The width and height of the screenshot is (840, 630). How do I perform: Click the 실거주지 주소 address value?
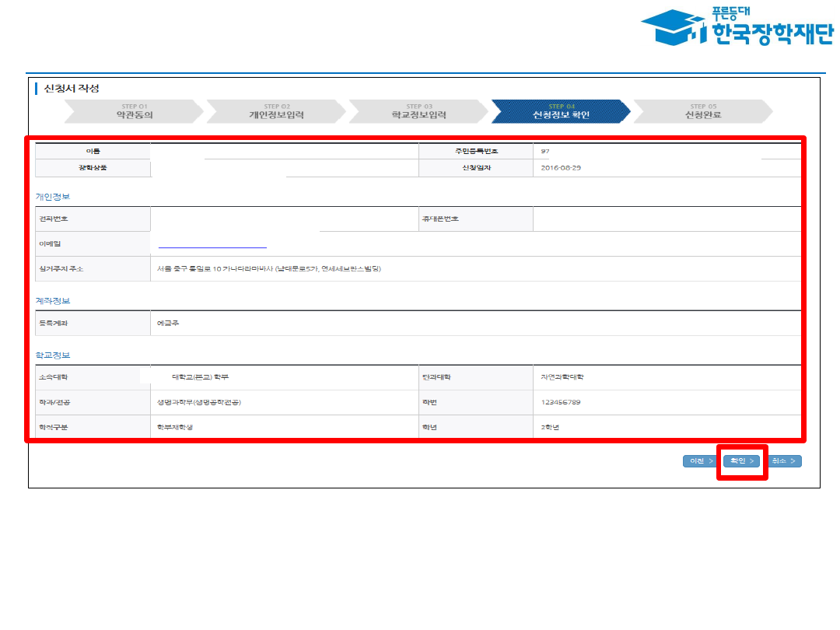269,269
